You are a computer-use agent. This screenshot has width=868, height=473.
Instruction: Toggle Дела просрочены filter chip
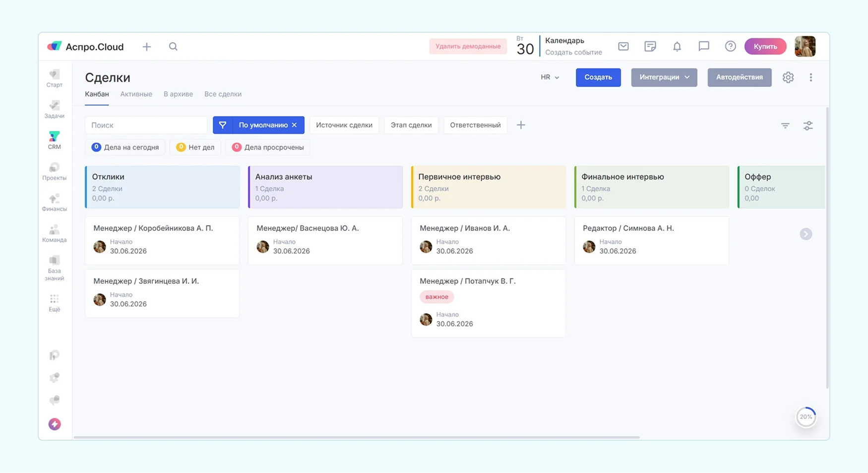(268, 147)
